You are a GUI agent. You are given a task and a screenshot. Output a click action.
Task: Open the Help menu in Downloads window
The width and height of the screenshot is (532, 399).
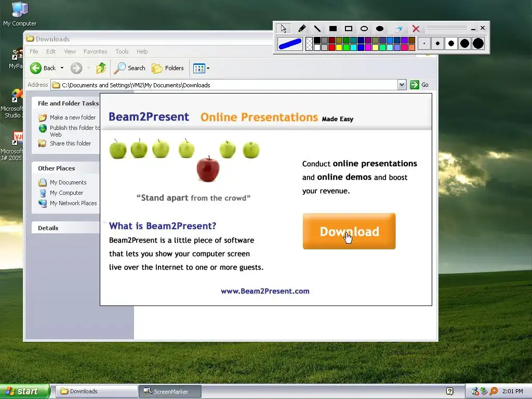point(142,51)
